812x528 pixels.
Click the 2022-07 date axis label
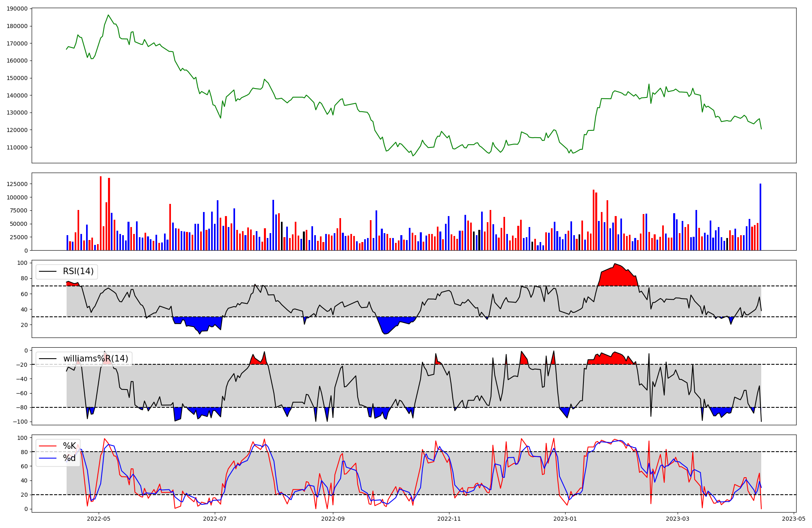(215, 519)
